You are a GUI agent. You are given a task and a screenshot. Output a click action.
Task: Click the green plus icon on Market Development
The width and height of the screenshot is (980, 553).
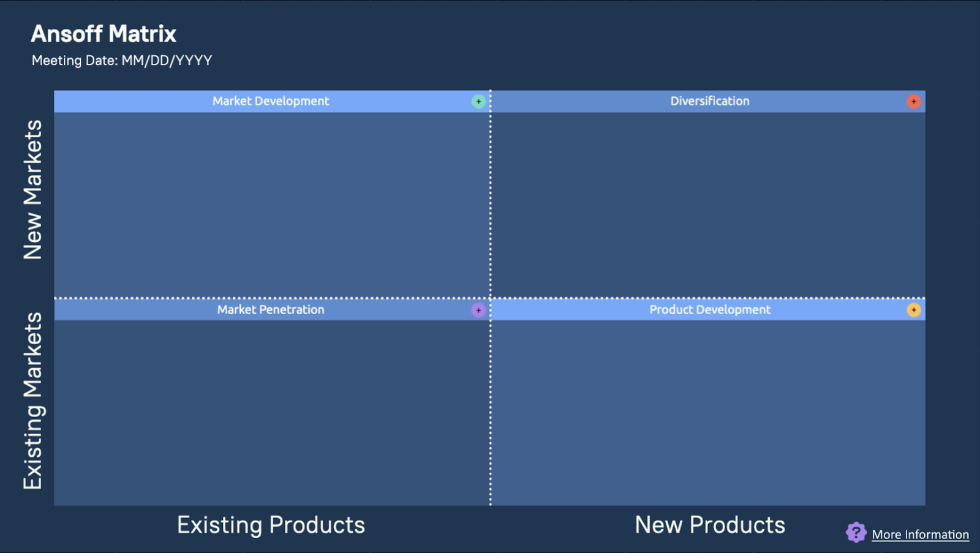[478, 102]
